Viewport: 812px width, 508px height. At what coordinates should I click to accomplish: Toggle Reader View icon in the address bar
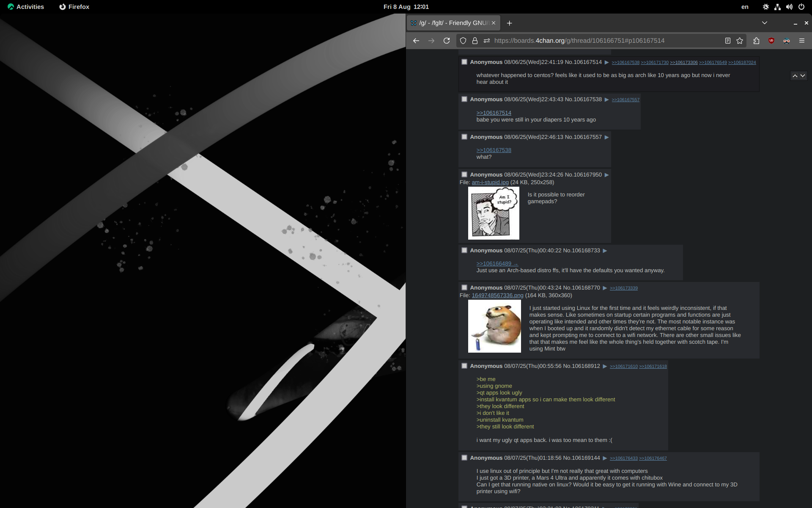tap(728, 41)
